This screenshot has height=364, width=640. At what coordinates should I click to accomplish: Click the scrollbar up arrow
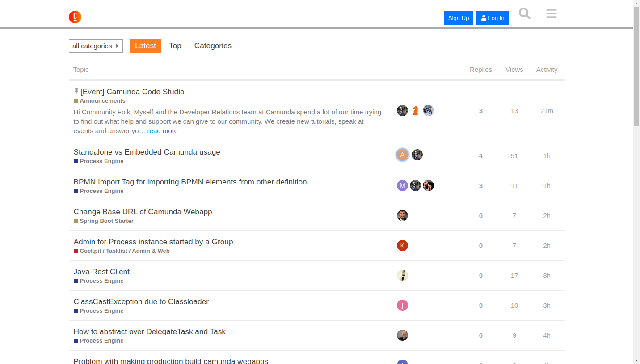(x=636, y=4)
